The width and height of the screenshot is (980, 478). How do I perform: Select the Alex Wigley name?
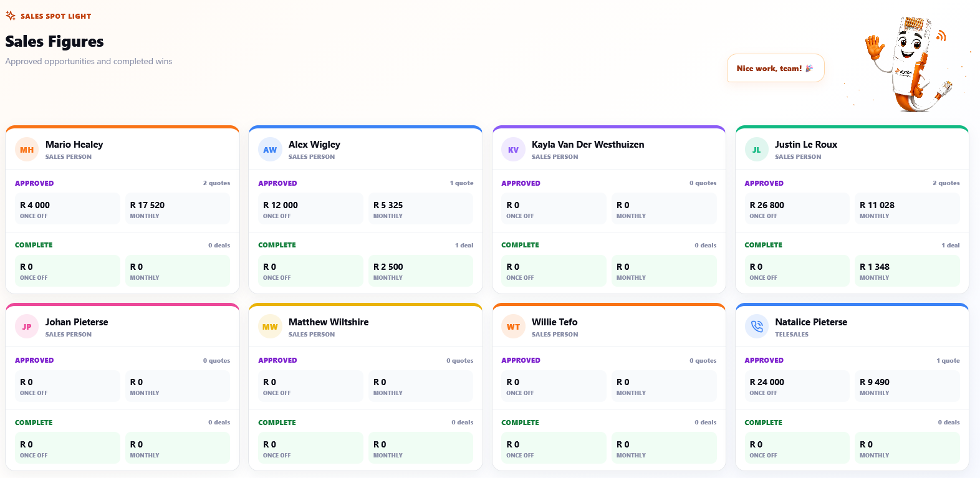click(314, 145)
